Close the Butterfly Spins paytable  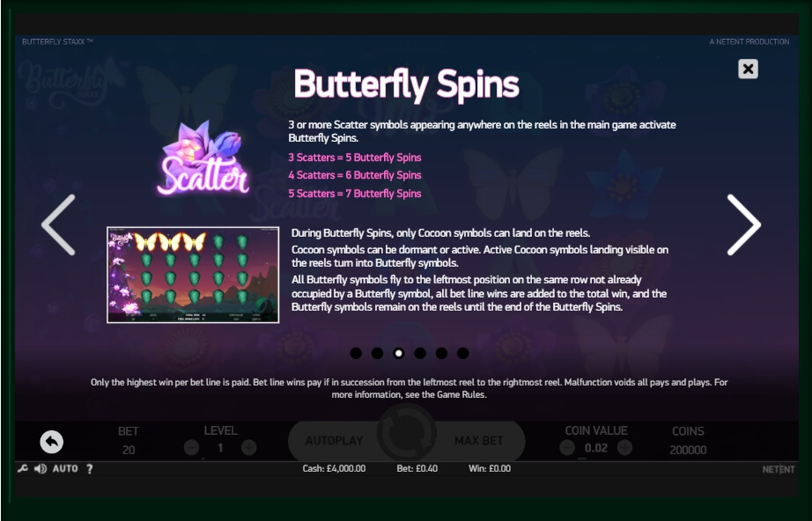(748, 69)
